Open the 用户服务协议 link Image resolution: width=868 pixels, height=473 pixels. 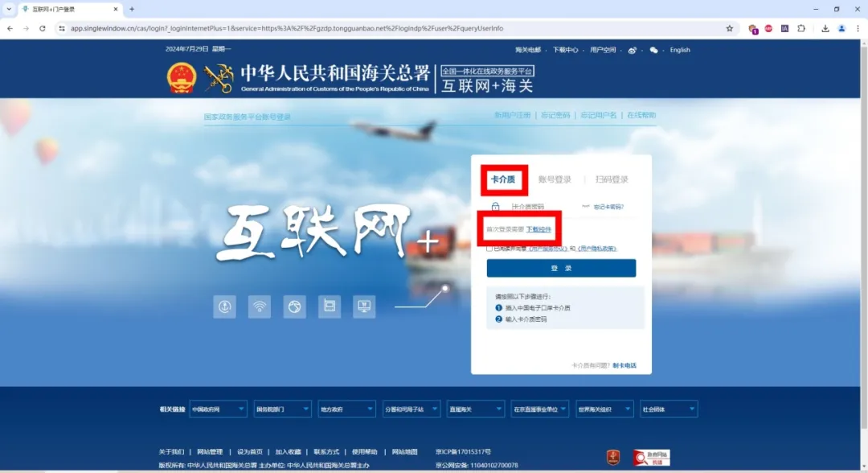click(547, 249)
